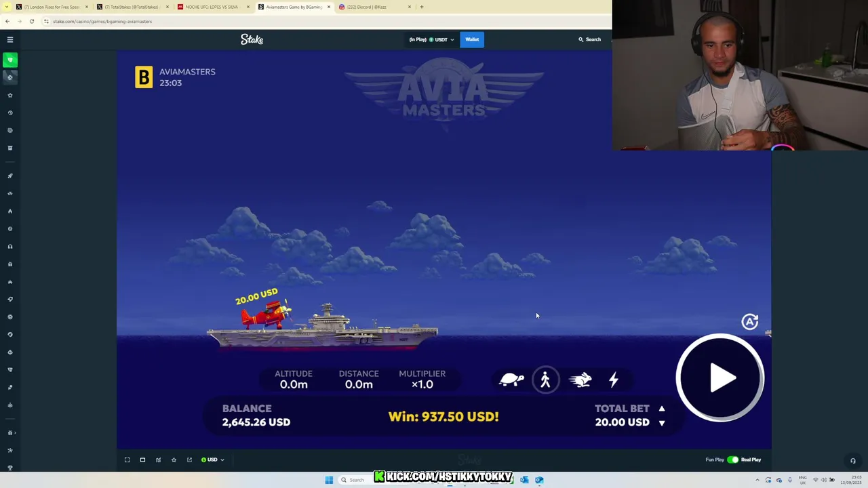Click the Stake logo in header

(x=252, y=39)
